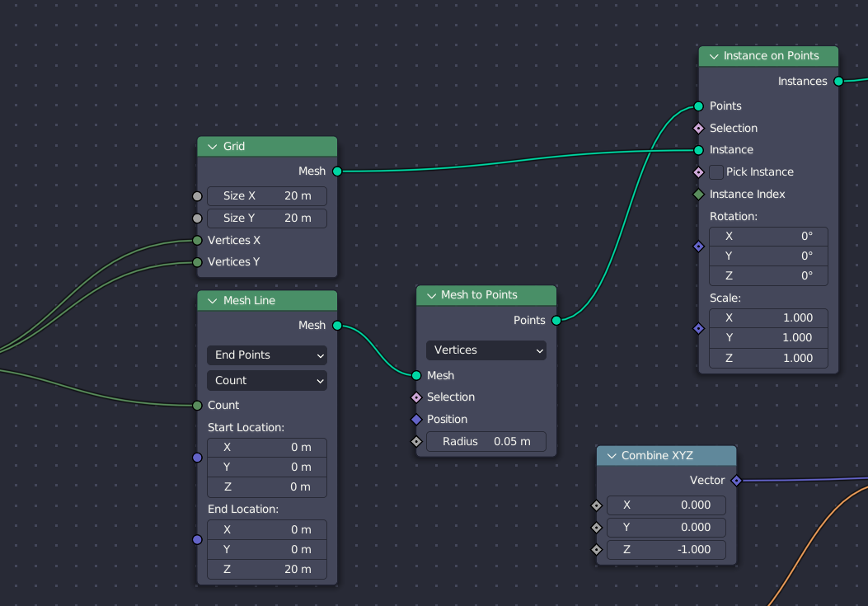
Task: Click the Instance on Points Selection socket
Action: click(698, 128)
